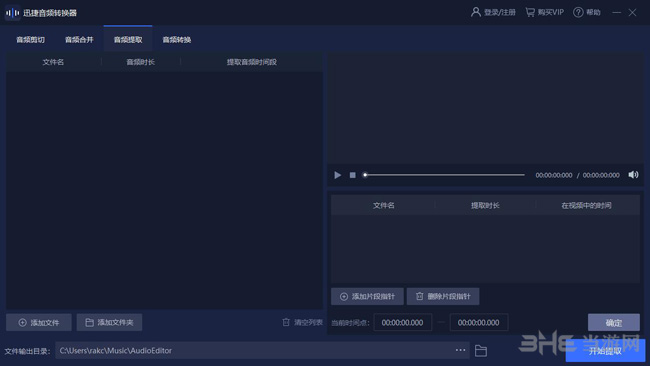Click 提取音频时间段 column header
This screenshot has width=650, height=366.
pyautogui.click(x=252, y=62)
